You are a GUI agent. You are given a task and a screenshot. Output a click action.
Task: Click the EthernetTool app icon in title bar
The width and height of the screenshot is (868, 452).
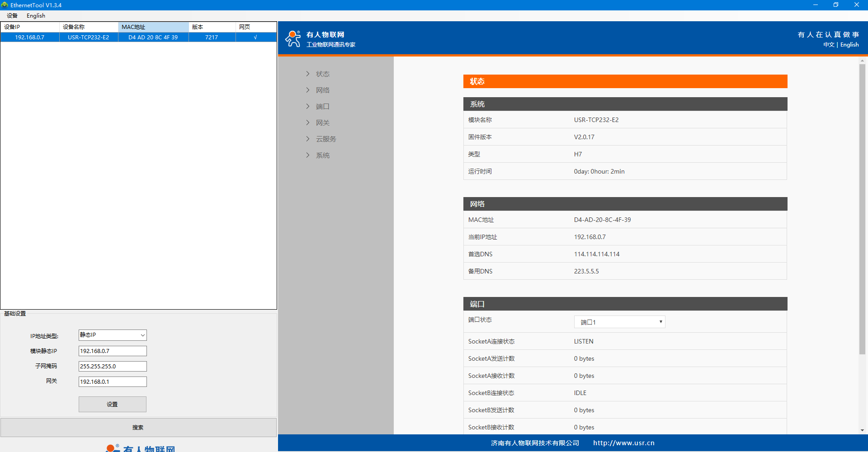click(x=5, y=5)
